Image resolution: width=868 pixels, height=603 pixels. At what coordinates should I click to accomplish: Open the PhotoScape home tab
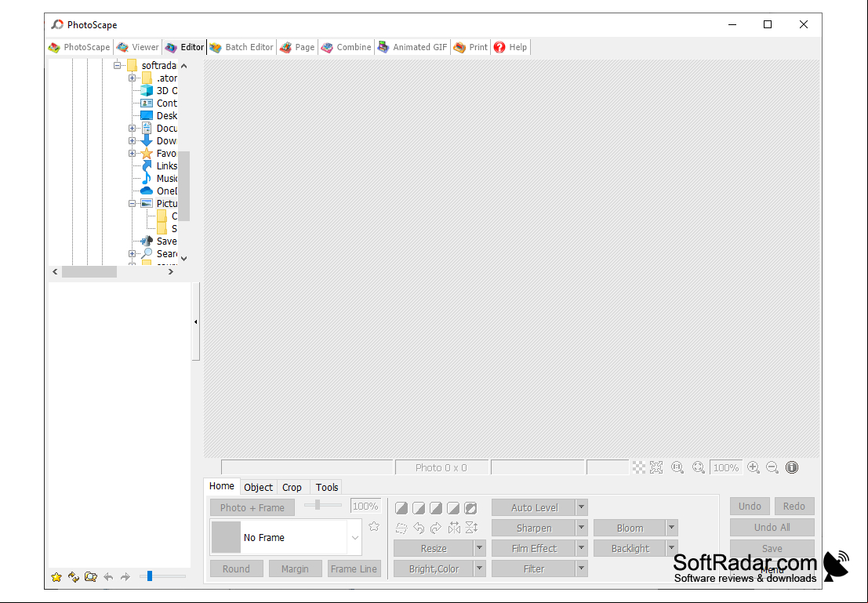[x=80, y=47]
